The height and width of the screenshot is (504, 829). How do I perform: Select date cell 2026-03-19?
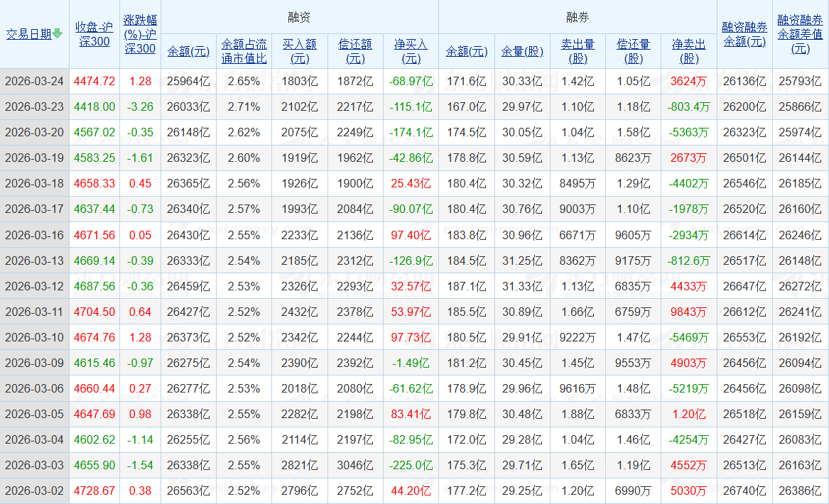tap(34, 158)
